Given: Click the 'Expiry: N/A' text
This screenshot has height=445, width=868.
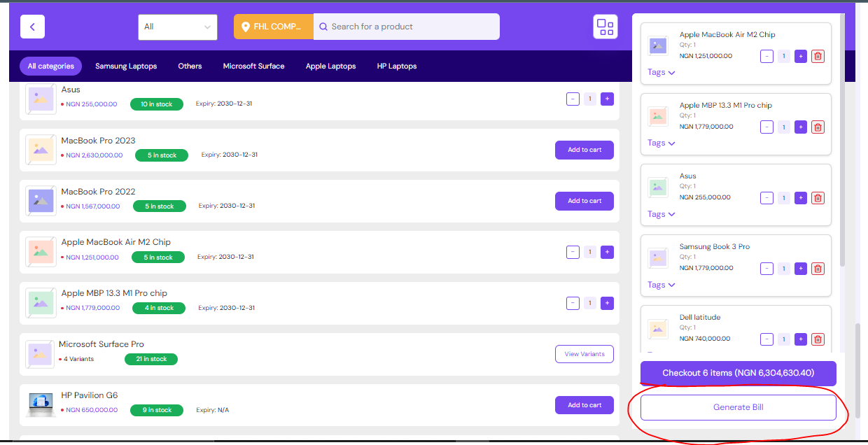Looking at the screenshot, I should pyautogui.click(x=212, y=410).
